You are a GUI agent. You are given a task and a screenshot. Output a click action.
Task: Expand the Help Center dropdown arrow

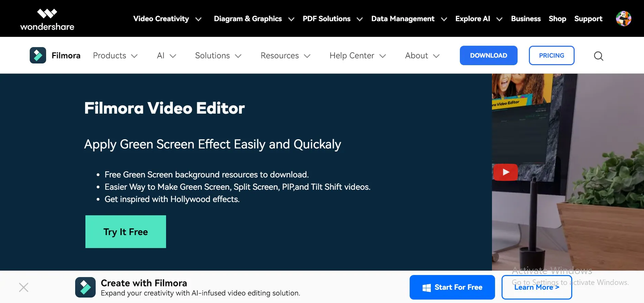click(x=383, y=56)
